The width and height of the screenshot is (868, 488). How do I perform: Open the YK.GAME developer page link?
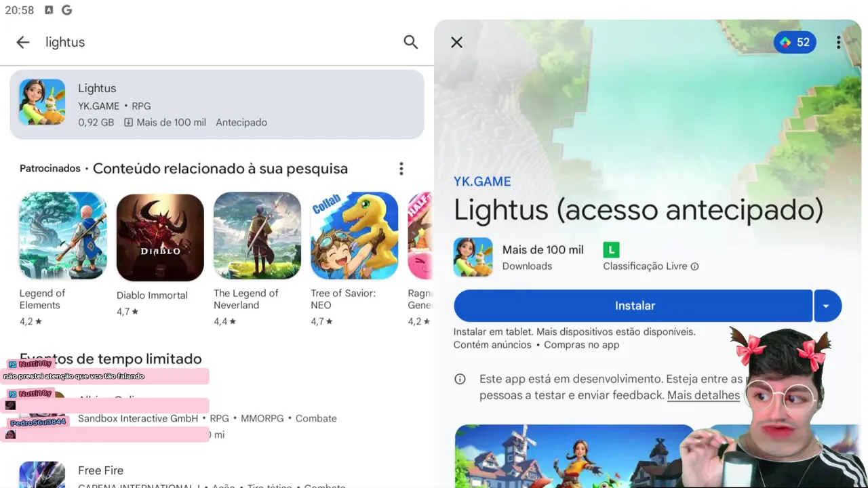pyautogui.click(x=482, y=182)
